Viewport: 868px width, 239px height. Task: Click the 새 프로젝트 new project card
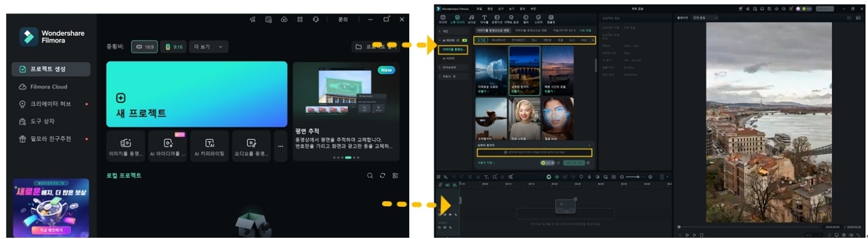196,94
